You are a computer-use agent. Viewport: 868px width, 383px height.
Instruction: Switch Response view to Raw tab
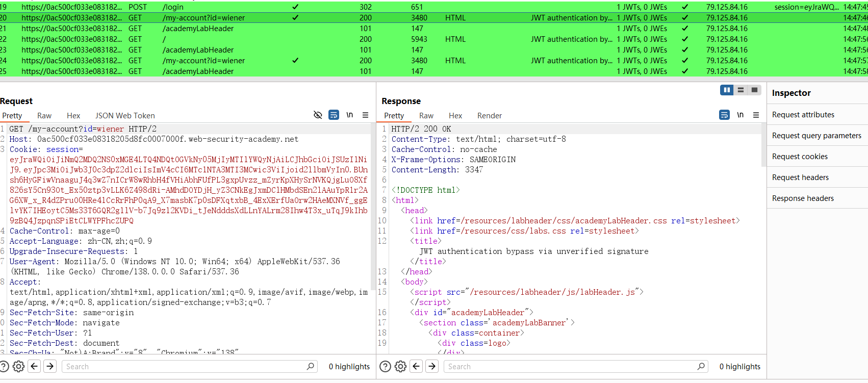tap(426, 116)
